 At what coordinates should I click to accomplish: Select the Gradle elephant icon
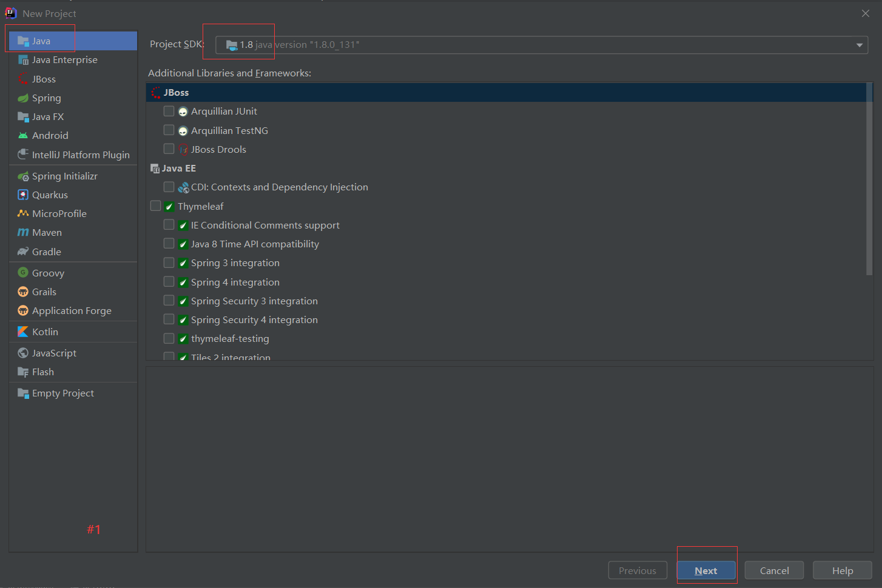24,252
